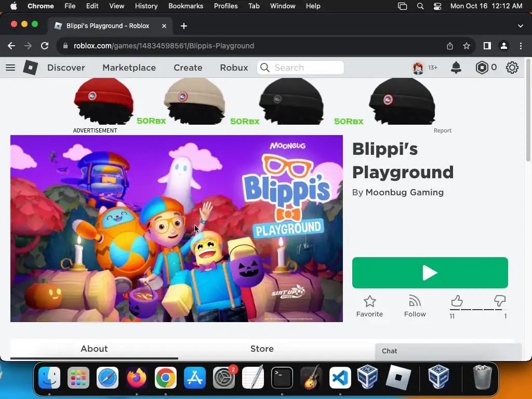Select the Blippi's Playground browser tab
Screen dimensions: 532x399
point(110,26)
